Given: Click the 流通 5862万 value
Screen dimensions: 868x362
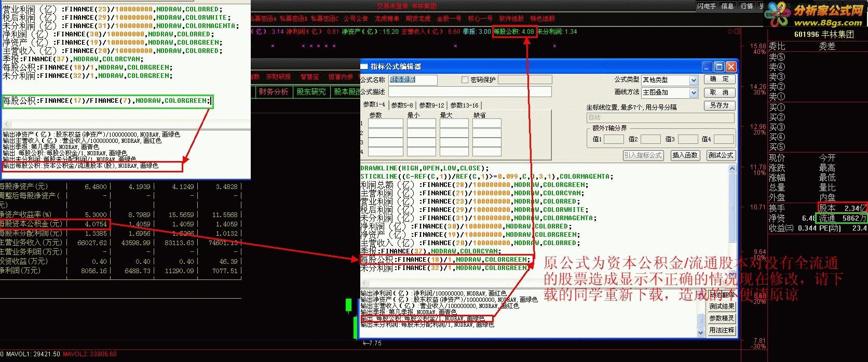Looking at the screenshot, I should coord(841,219).
